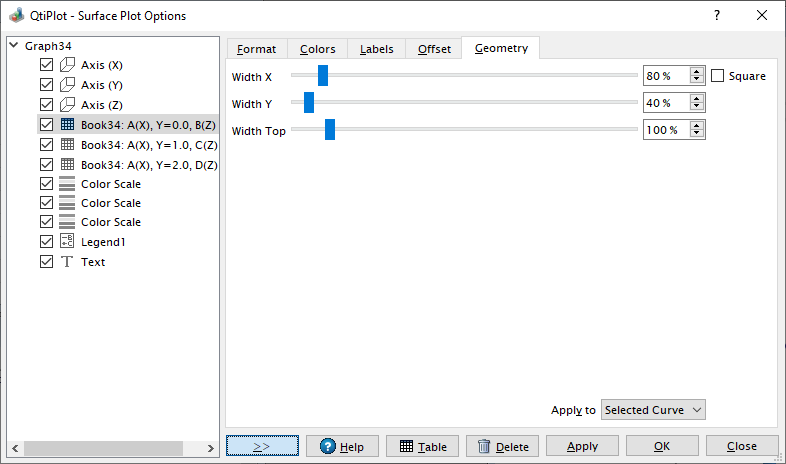Increase Width X value with up arrow
This screenshot has width=786, height=464.
point(697,72)
